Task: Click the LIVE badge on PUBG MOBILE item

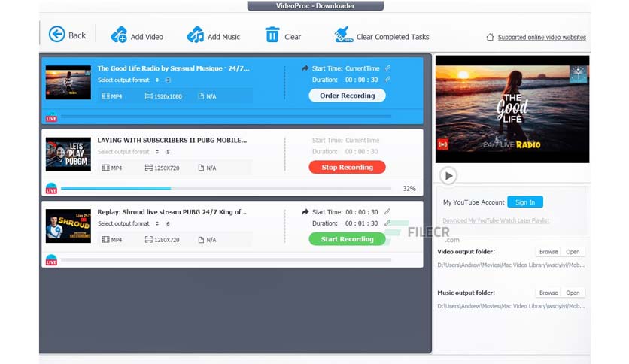Action: tap(51, 188)
